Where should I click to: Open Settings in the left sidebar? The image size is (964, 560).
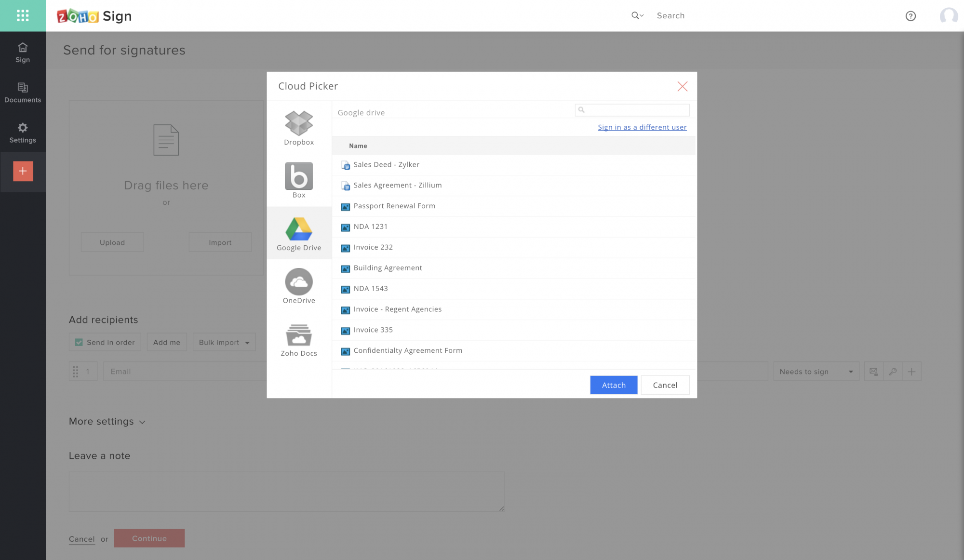tap(23, 133)
